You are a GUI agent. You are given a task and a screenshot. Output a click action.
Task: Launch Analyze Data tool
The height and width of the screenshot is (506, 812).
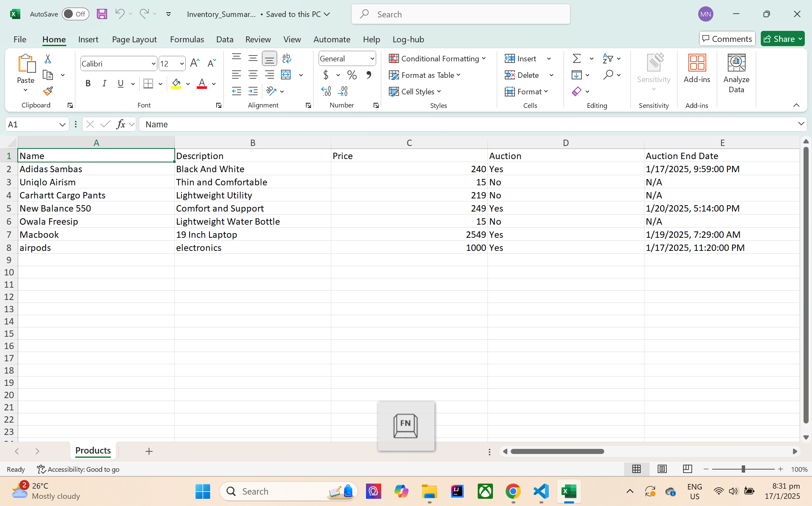[x=736, y=74]
